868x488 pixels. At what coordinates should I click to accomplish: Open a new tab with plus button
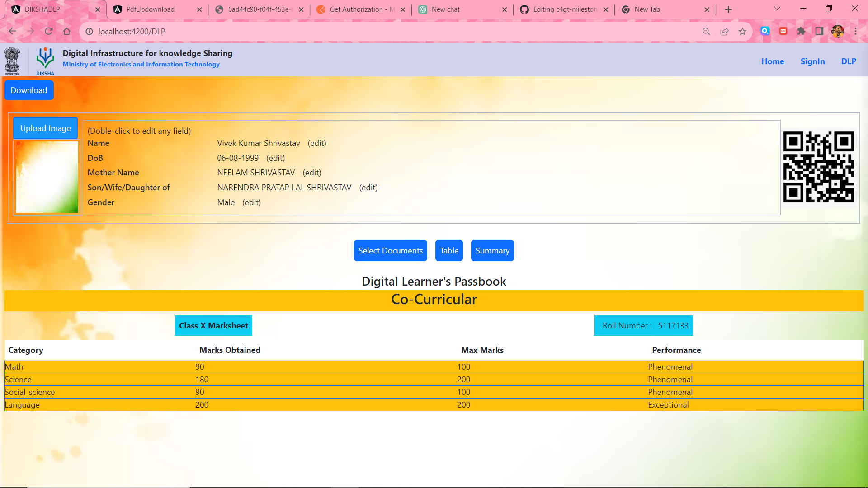[x=728, y=9]
